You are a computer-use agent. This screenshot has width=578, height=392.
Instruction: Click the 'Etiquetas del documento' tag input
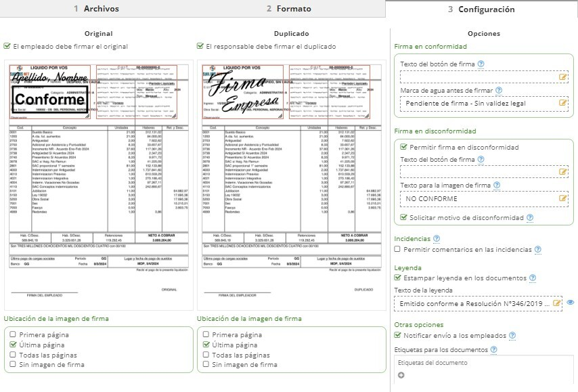coord(484,363)
